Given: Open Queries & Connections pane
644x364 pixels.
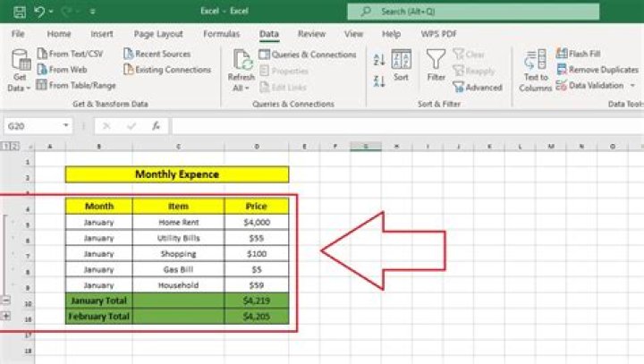Looking at the screenshot, I should click(x=307, y=55).
